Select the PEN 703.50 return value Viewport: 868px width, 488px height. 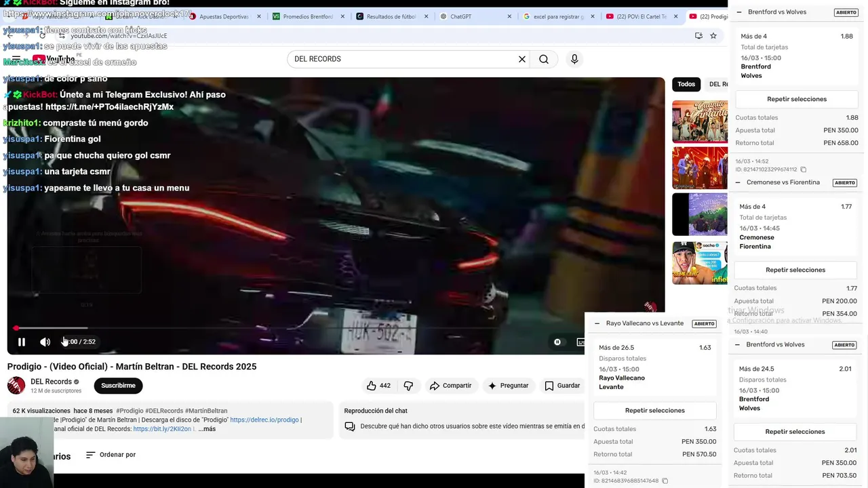tap(840, 476)
